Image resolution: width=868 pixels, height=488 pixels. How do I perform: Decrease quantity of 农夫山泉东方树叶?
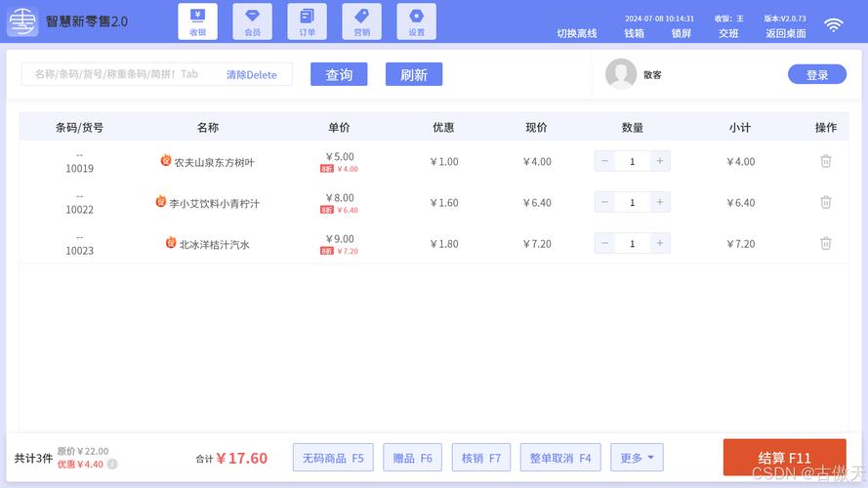point(604,161)
